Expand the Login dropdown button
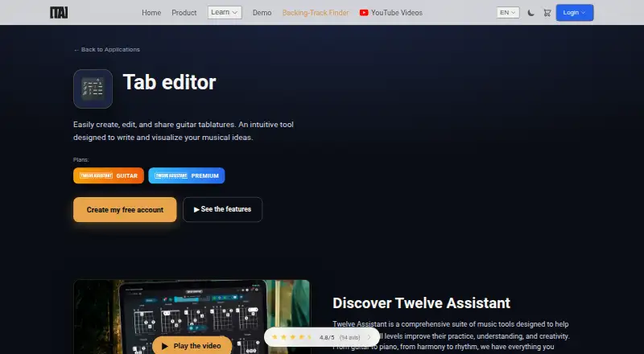This screenshot has height=354, width=644. pos(575,13)
